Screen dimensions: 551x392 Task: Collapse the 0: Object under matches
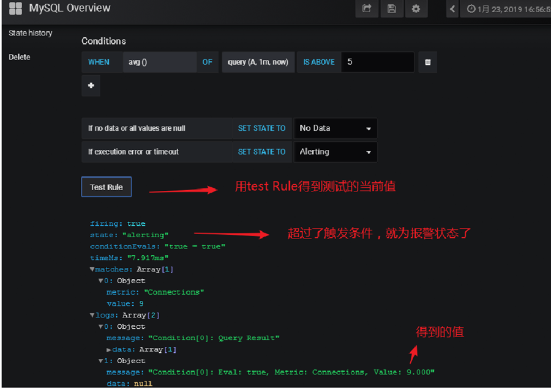tap(101, 281)
